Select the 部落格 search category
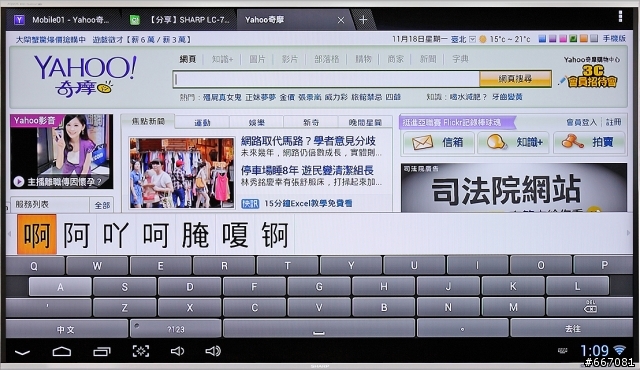Screen dimensions: 640x370 click(x=327, y=59)
